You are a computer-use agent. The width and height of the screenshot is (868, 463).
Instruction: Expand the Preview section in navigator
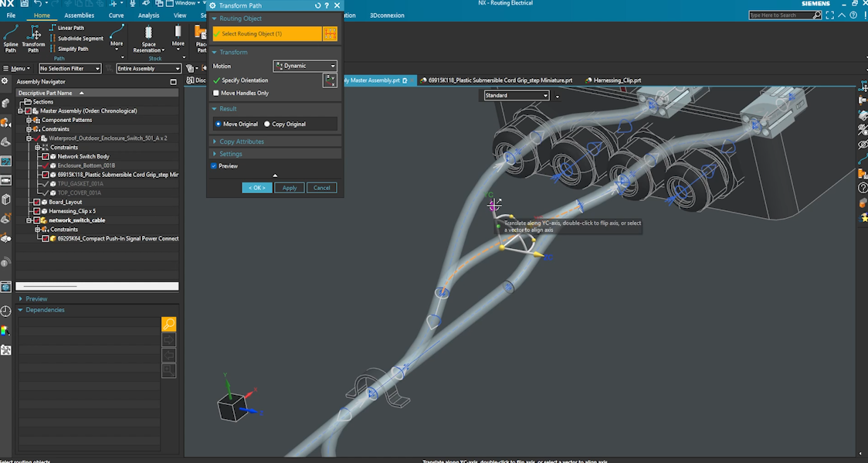36,299
